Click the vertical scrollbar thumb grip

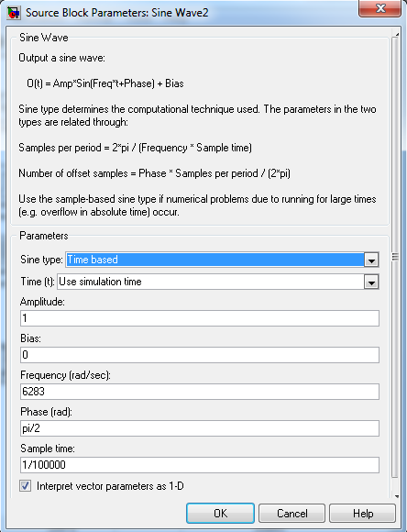[395, 257]
